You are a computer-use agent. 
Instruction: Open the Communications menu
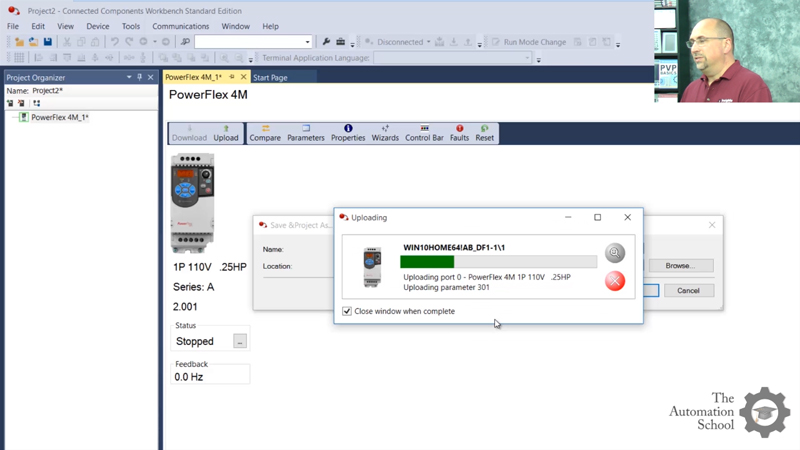180,26
